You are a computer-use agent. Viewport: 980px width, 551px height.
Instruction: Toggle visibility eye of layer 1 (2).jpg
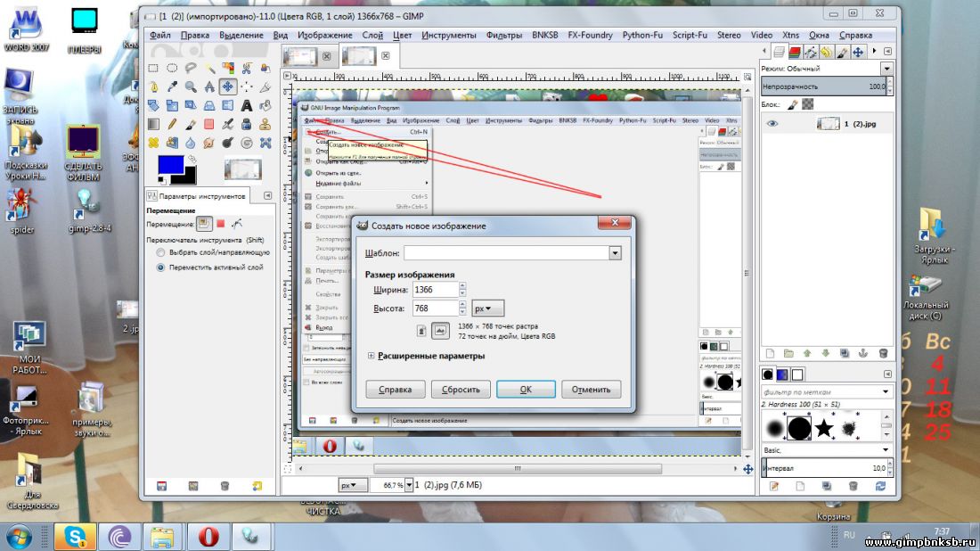(x=772, y=123)
